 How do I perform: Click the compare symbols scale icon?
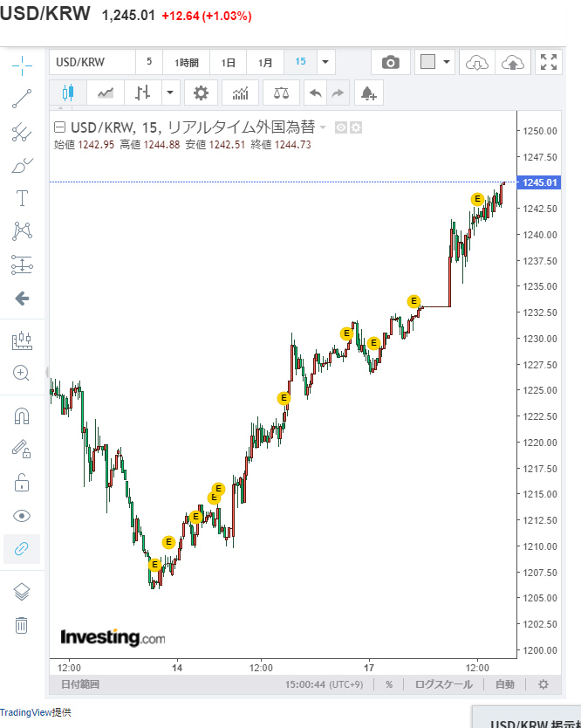point(281,93)
